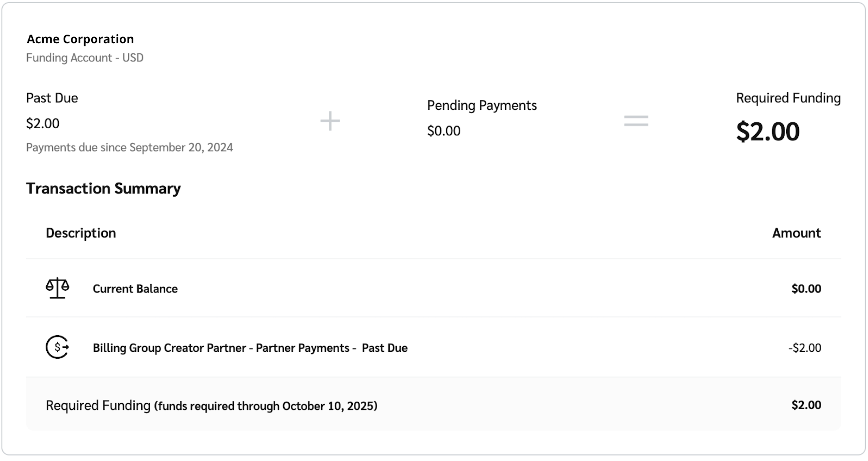Click the Transaction Summary heading
Screen dimensions: 868x461
(x=103, y=188)
